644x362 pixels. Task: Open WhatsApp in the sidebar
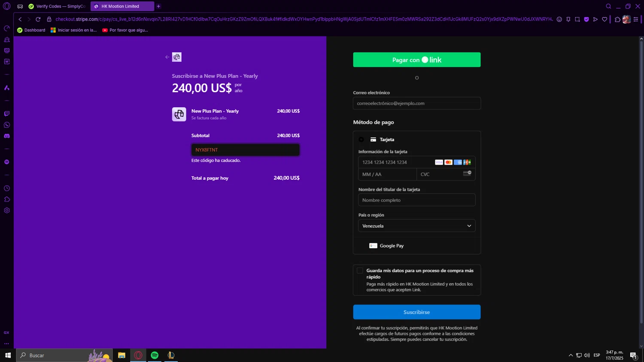(7, 125)
